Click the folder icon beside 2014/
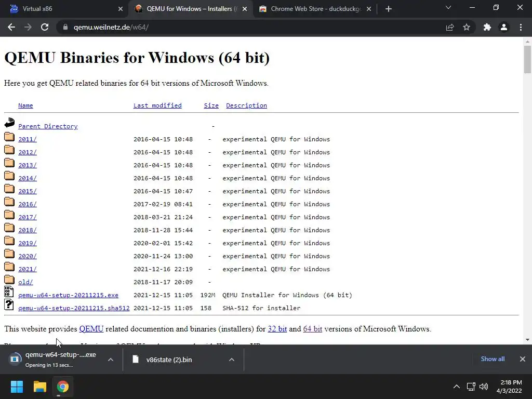The image size is (532, 399). point(9,176)
